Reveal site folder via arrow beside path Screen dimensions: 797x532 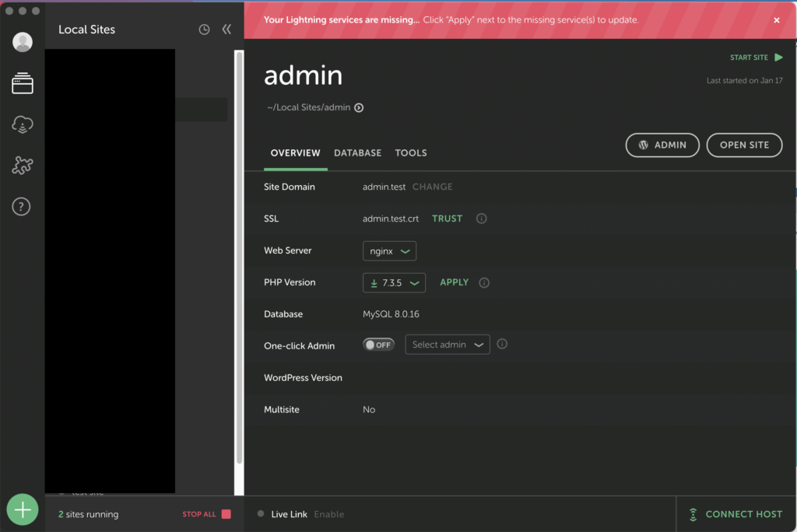tap(359, 108)
